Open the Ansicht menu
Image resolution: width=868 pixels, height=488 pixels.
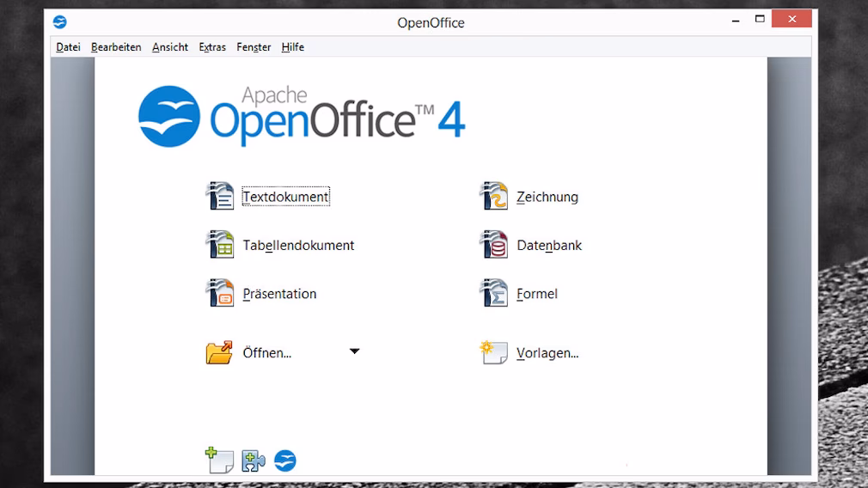coord(170,47)
